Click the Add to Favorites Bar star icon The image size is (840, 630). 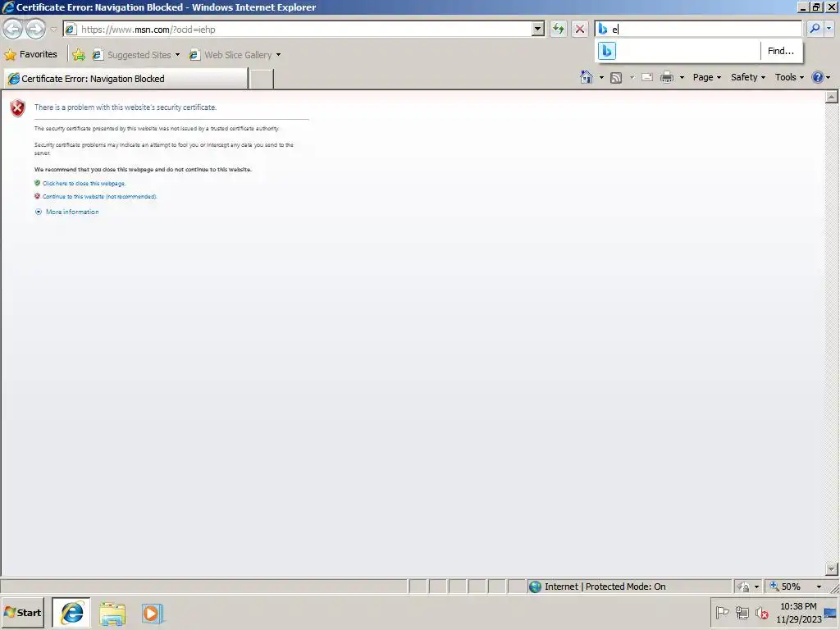(x=78, y=54)
